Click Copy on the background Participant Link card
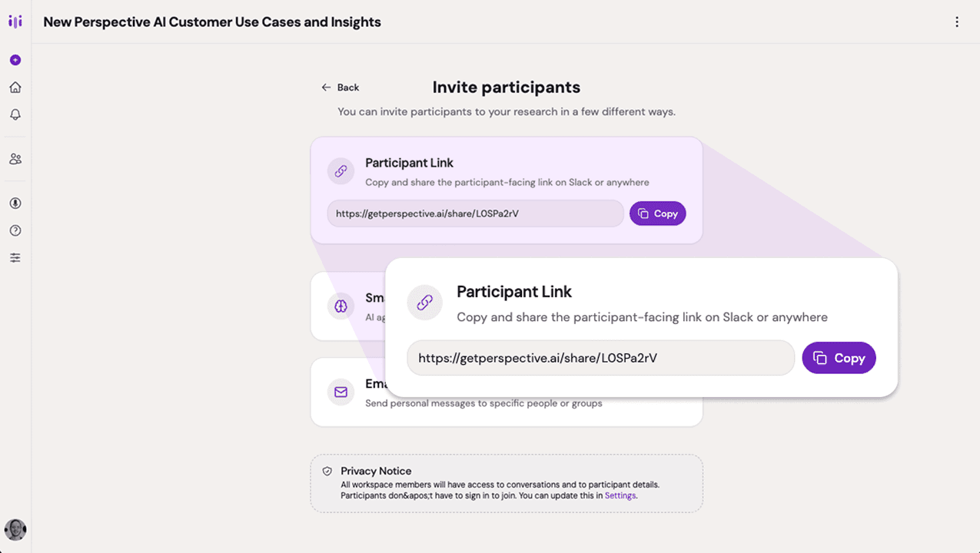The height and width of the screenshot is (553, 980). (x=657, y=213)
